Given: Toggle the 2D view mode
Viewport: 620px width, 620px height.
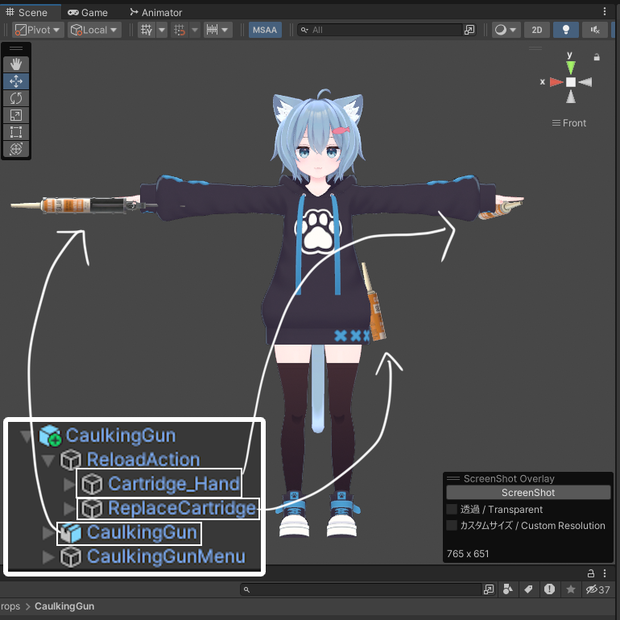Looking at the screenshot, I should 537,30.
